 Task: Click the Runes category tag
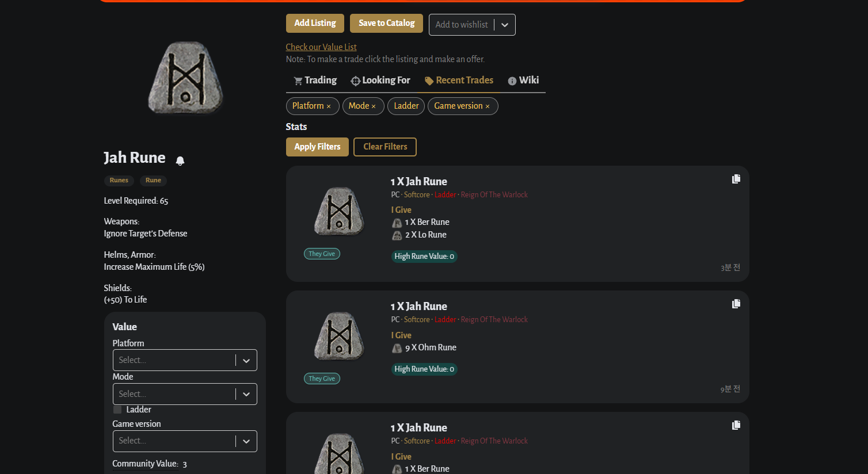(119, 181)
